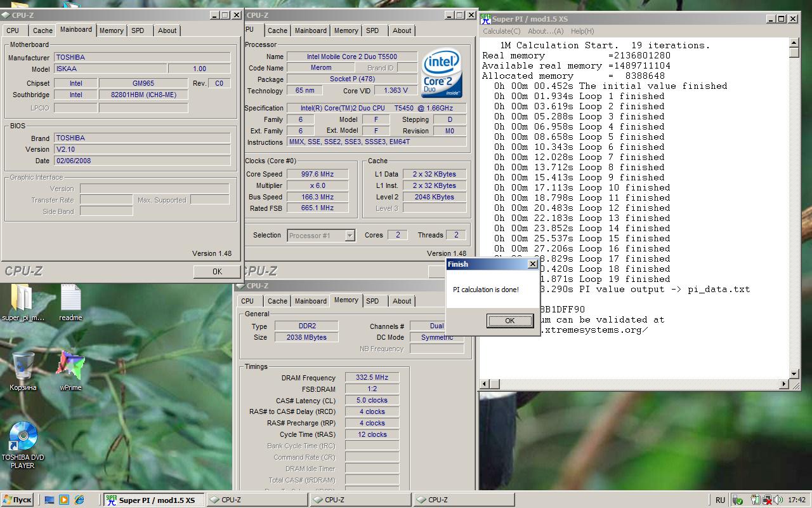Screen dimensions: 812x508
Task: Open the Пуск start menu
Action: coord(17,500)
